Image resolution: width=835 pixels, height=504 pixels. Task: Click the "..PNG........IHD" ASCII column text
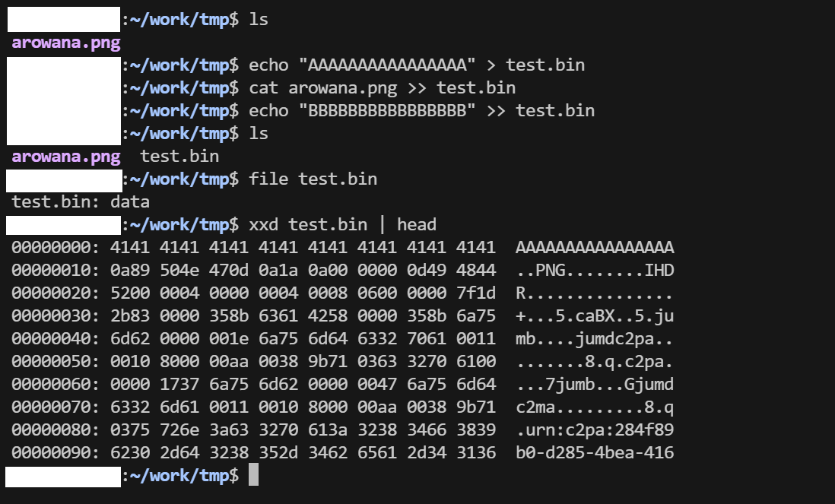tap(594, 271)
